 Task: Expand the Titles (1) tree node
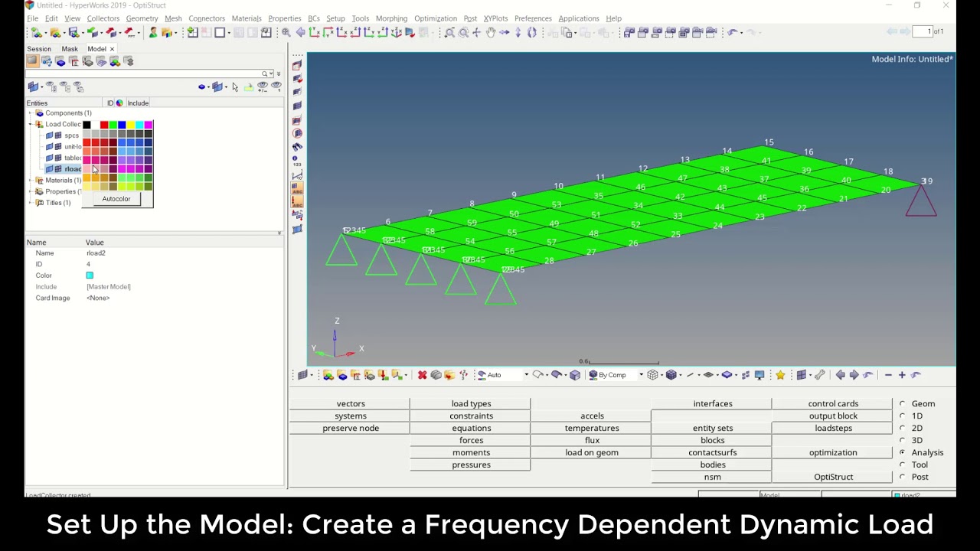[x=31, y=203]
